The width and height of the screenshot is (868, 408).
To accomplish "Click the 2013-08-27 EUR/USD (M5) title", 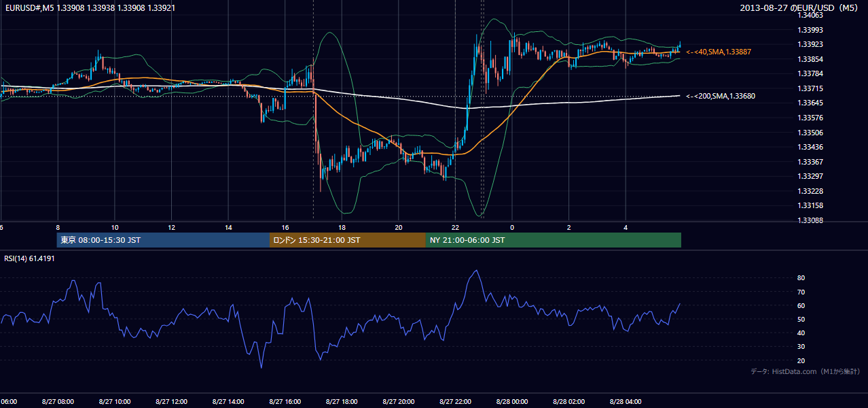I will (800, 8).
